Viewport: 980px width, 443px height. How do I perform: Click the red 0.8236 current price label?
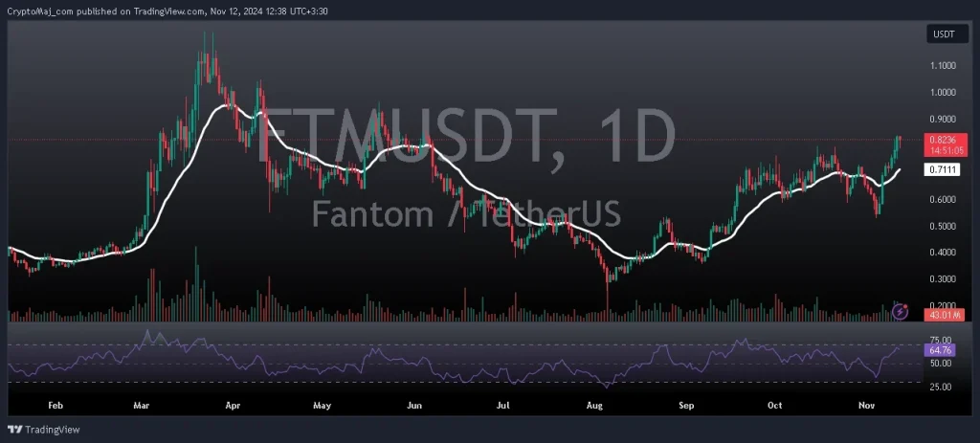point(942,140)
